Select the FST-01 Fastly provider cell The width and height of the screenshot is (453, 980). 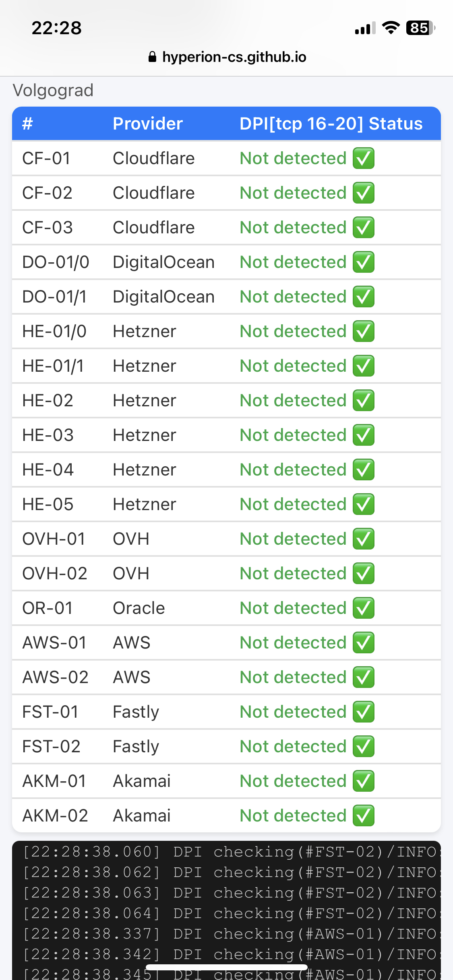(136, 712)
